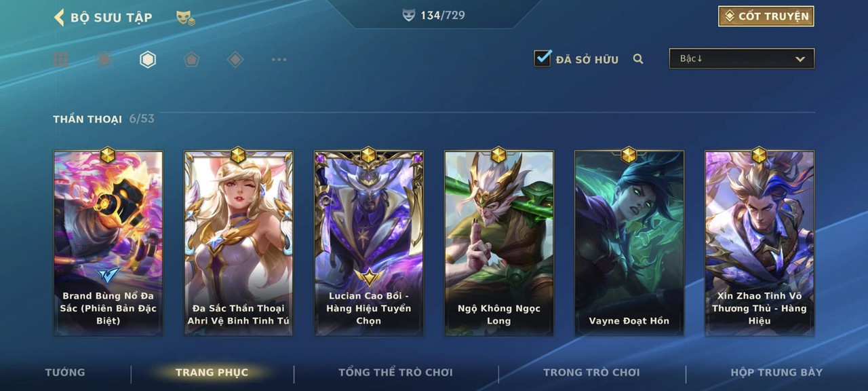The height and width of the screenshot is (391, 868).
Task: Switch to the Tướng tab
Action: click(x=65, y=372)
